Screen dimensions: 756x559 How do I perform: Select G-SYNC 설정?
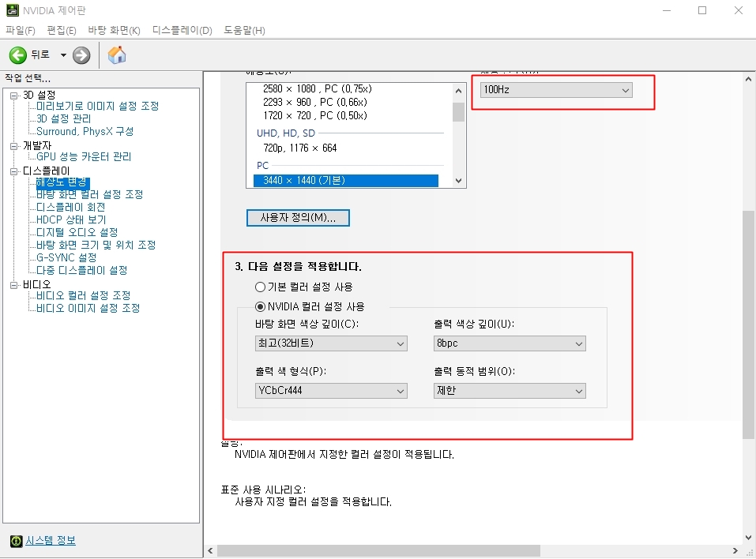point(66,258)
